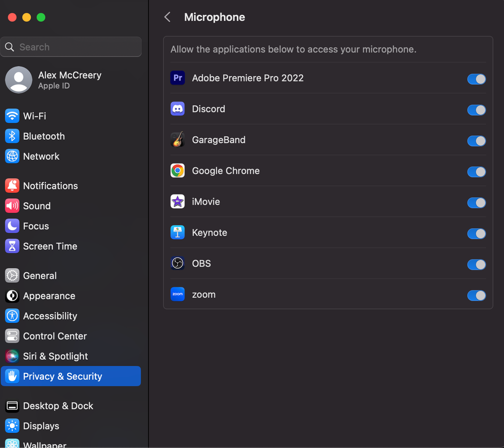This screenshot has height=448, width=504.
Task: Click the Google Chrome icon
Action: (178, 171)
